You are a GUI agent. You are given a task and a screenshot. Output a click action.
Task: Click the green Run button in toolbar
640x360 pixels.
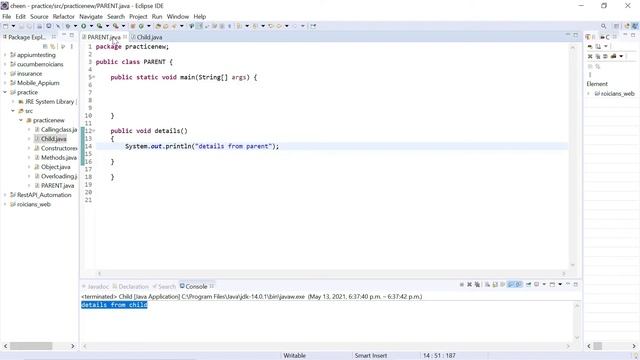point(83,26)
